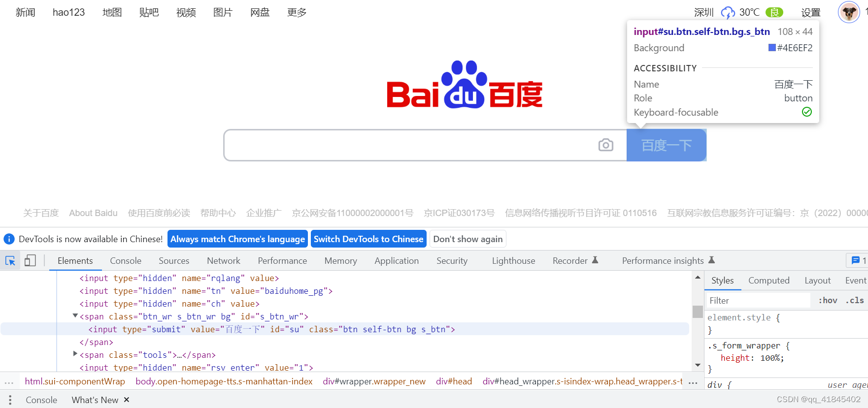Close the What's New drawer tab
The width and height of the screenshot is (868, 408).
[127, 400]
